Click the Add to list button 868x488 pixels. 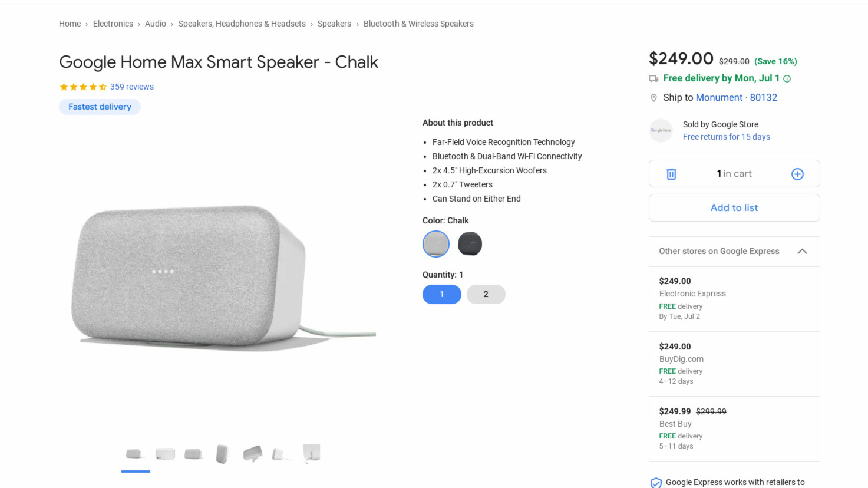click(x=734, y=207)
